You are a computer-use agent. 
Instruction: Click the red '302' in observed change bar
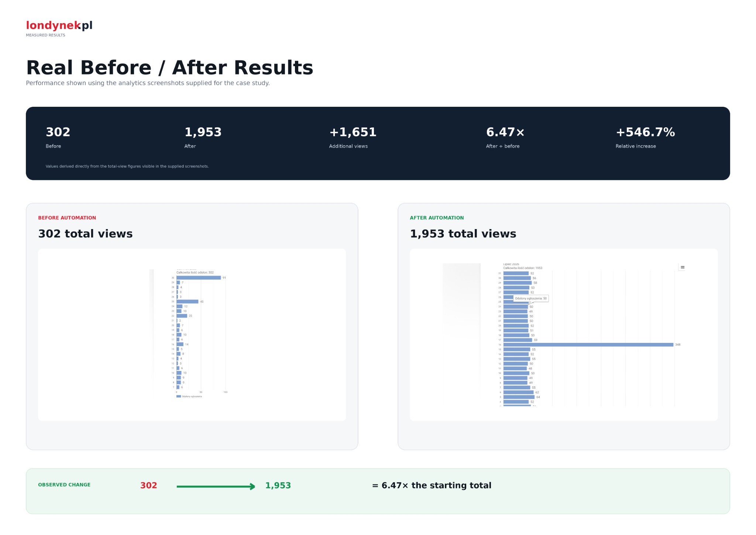tap(149, 485)
